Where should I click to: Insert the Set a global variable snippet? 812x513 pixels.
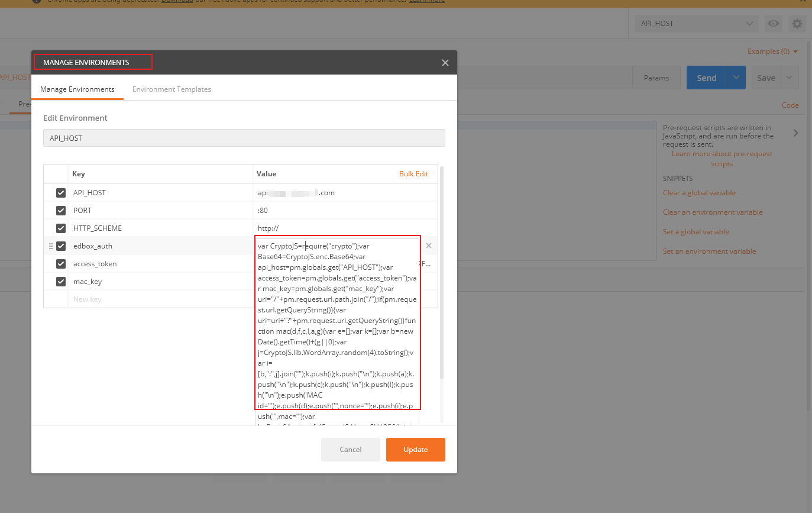695,231
